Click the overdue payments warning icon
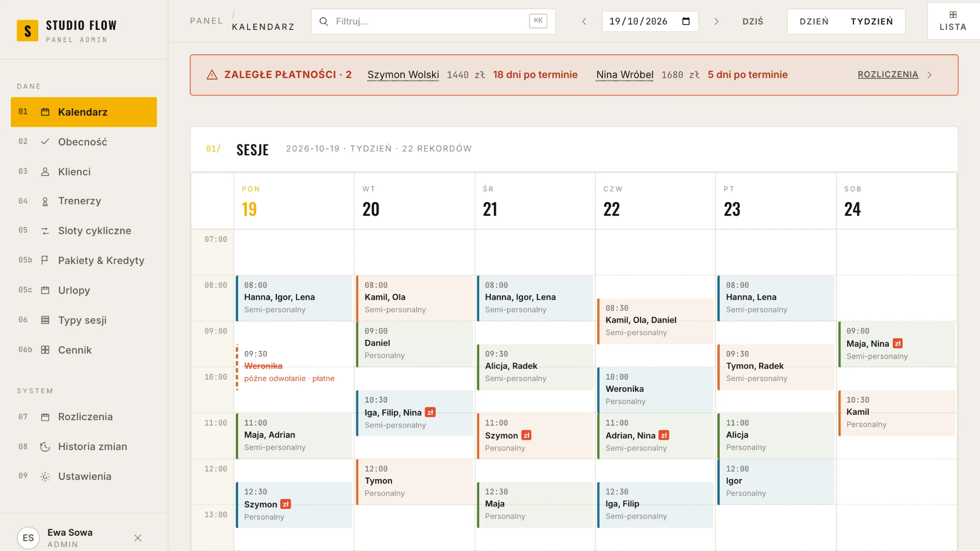 (x=212, y=75)
